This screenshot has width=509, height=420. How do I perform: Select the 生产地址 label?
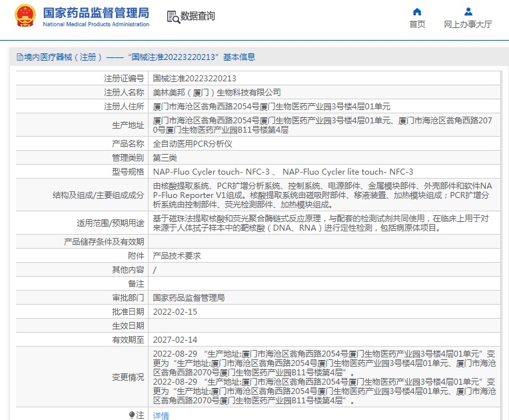pyautogui.click(x=128, y=125)
